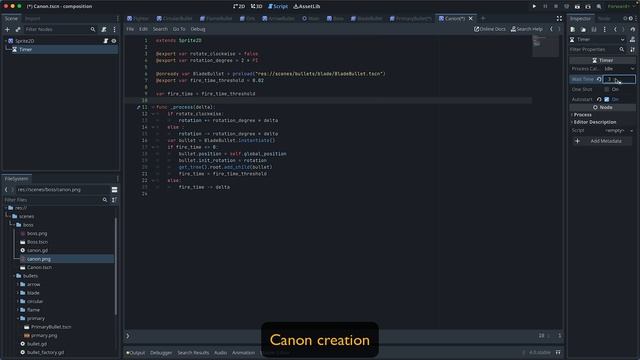Image resolution: width=640 pixels, height=360 pixels.
Task: Pause the running project
Action: point(545,6)
